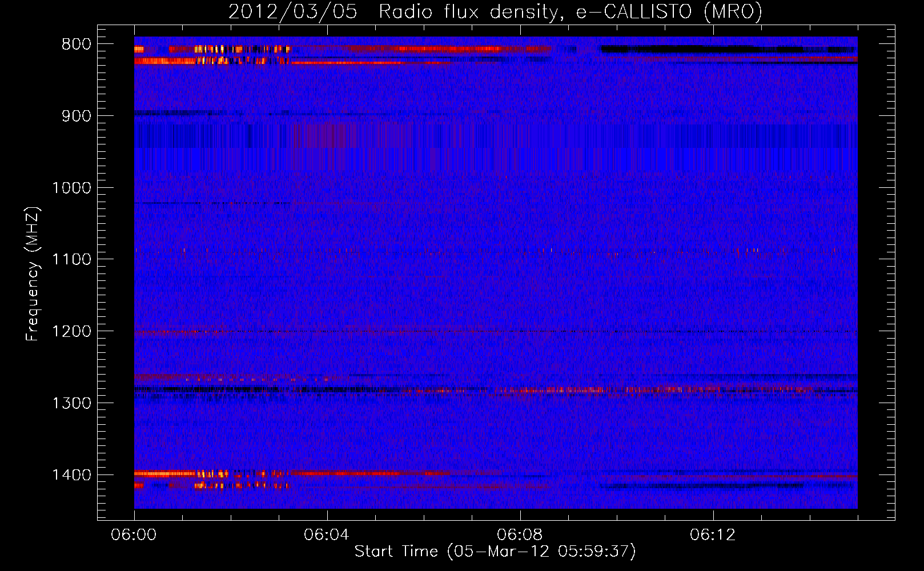Click the 06:04 time tick label
Screen dimensions: 924x571
point(327,535)
